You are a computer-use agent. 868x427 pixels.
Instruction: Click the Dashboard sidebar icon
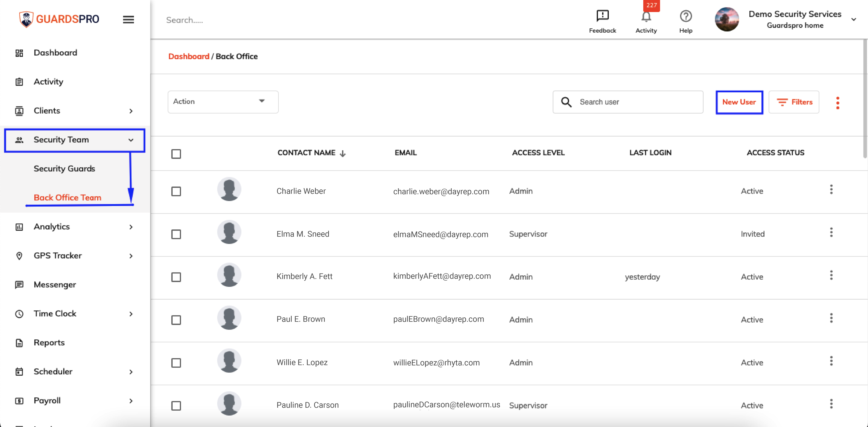(x=19, y=53)
